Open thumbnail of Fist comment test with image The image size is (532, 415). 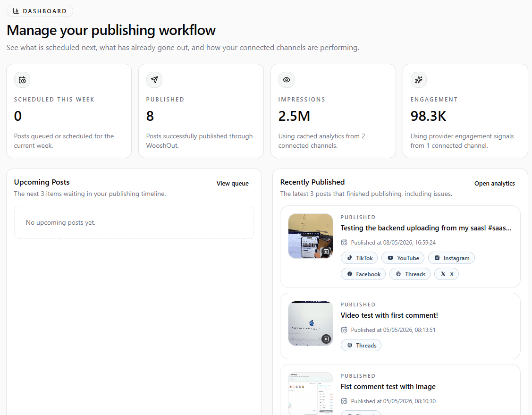311,394
